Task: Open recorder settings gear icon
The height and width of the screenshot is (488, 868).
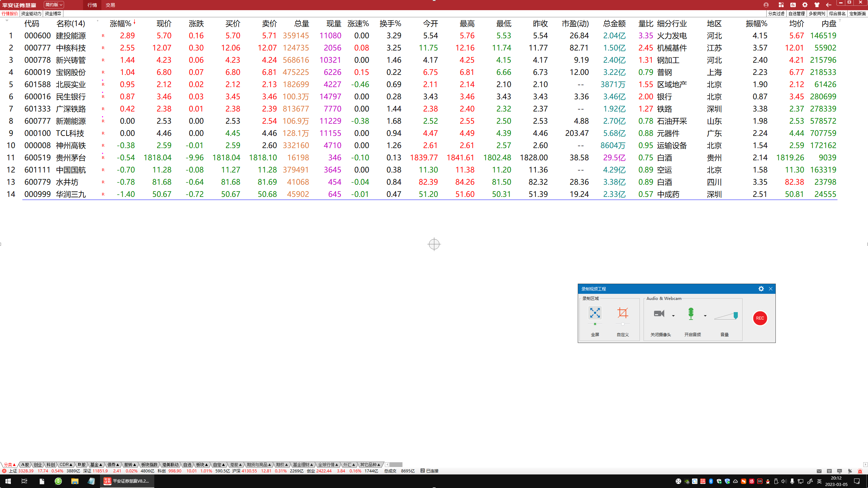Action: (x=761, y=289)
